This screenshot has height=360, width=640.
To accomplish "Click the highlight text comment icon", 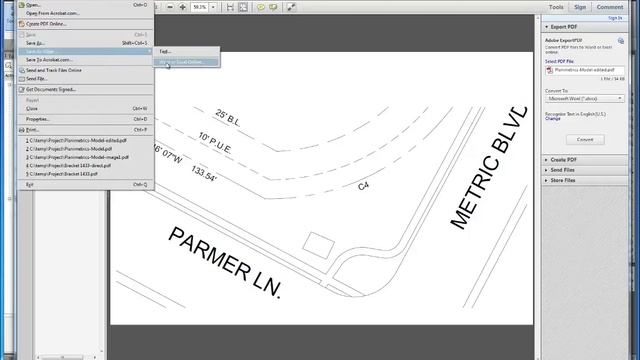I will (273, 7).
